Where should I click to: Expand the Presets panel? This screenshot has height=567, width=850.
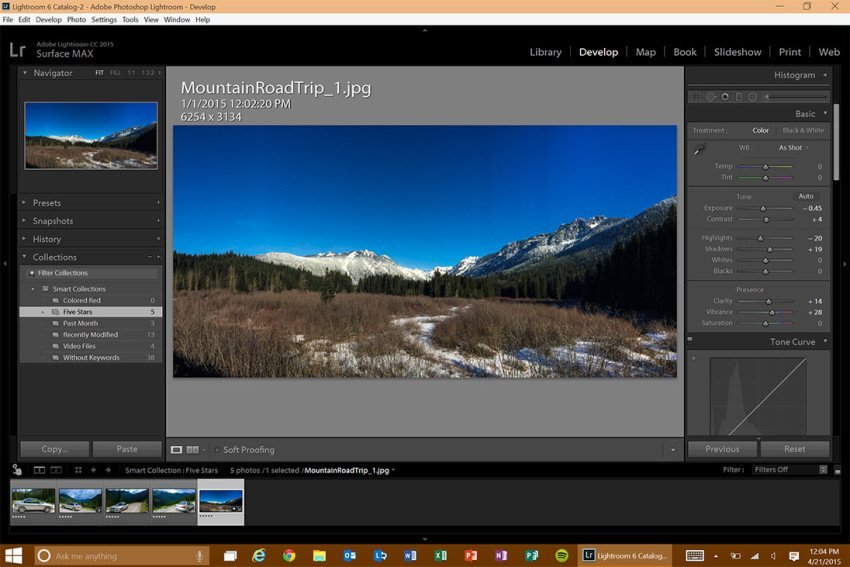24,203
